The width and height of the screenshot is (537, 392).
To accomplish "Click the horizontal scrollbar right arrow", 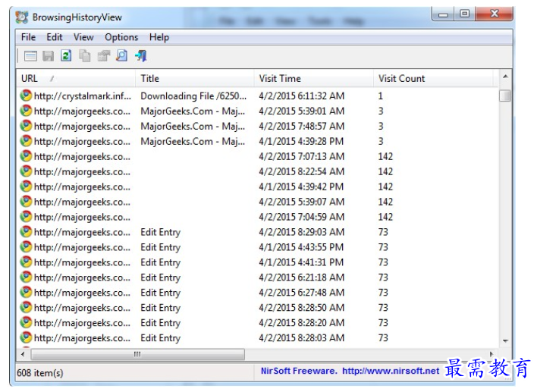I will (491, 354).
